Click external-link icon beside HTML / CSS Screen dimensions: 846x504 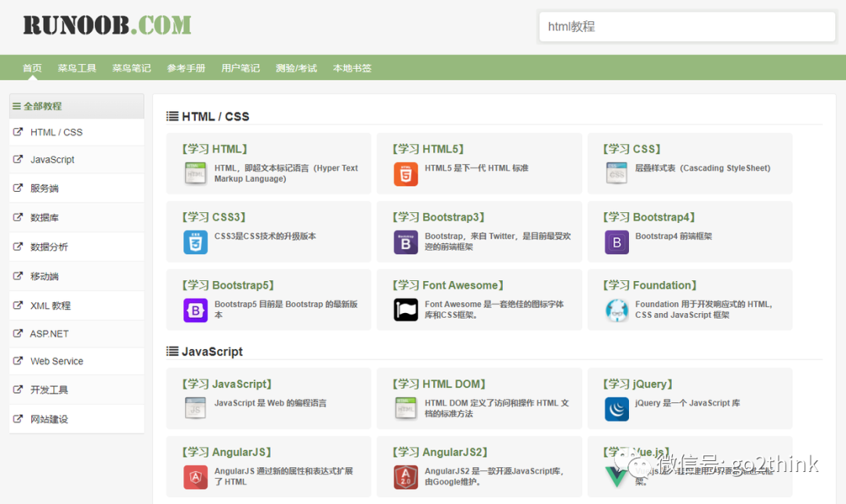[x=18, y=131]
